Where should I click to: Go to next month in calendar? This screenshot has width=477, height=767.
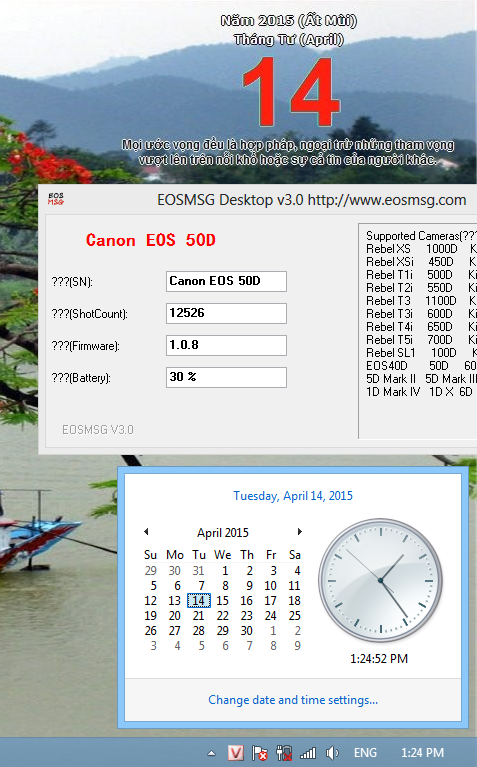(x=299, y=532)
